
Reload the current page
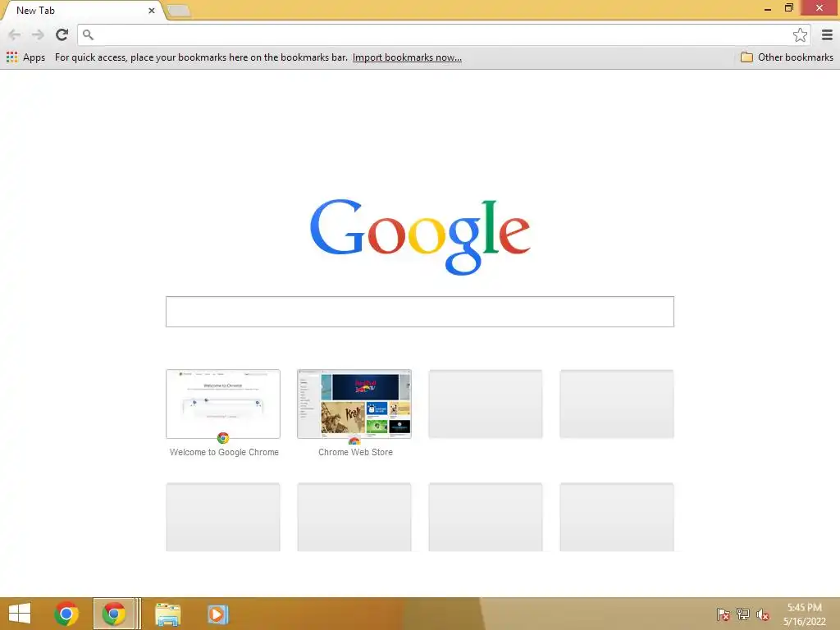click(62, 34)
